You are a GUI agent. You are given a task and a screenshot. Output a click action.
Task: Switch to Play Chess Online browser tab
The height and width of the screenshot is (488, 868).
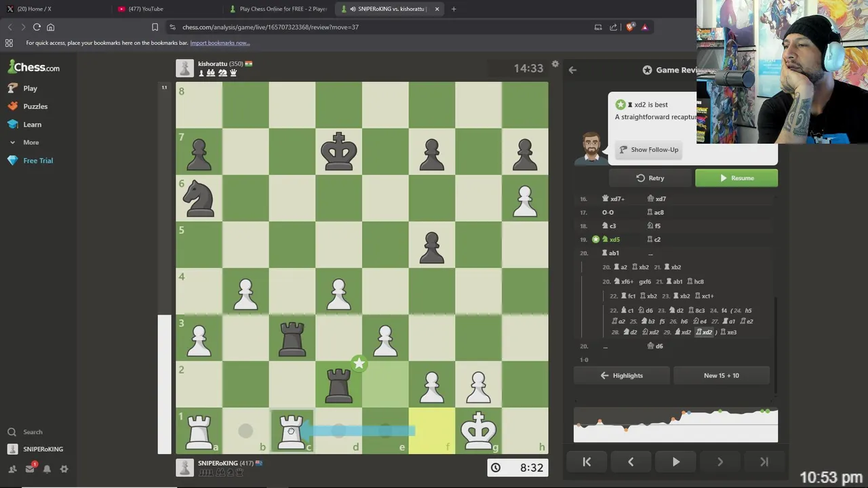[x=280, y=9]
